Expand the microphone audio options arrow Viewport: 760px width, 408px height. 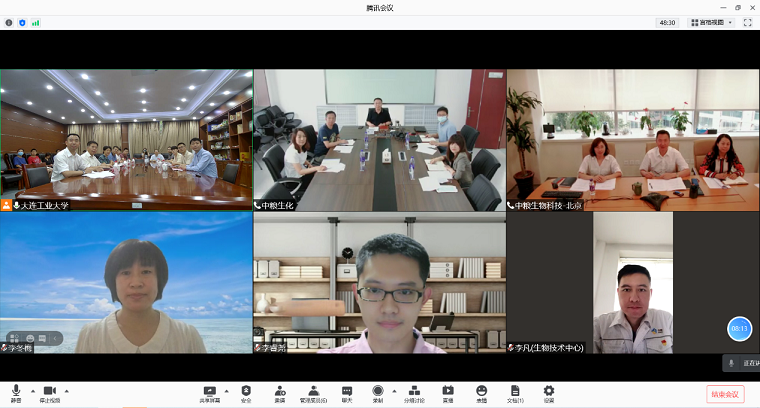tap(32, 390)
